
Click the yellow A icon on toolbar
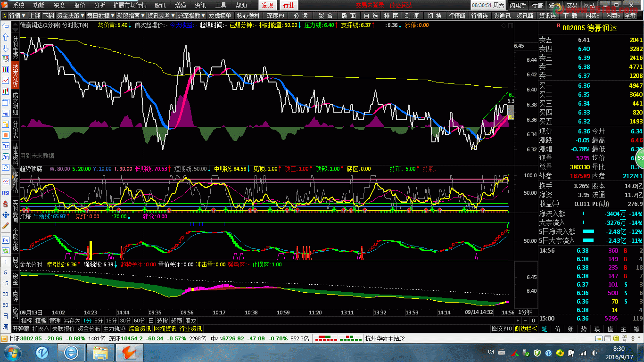click(x=4, y=15)
